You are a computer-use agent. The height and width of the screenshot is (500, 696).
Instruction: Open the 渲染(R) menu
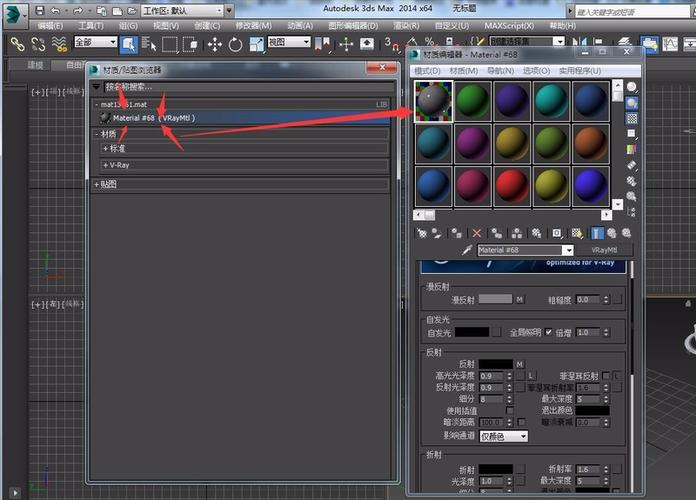(x=406, y=26)
